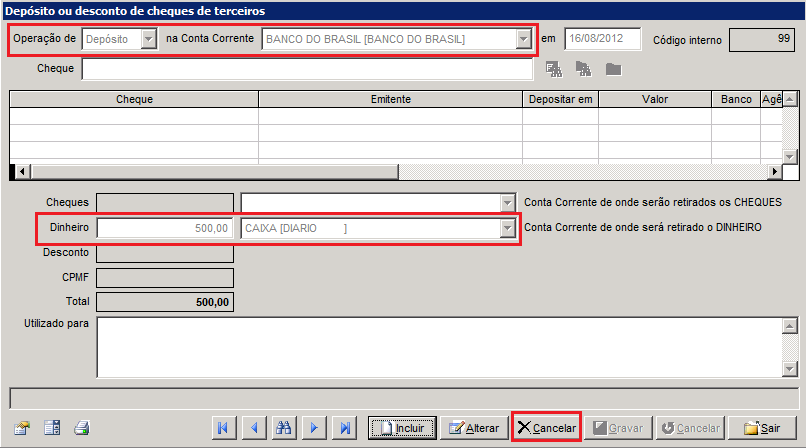Click the Cheque column header
806x448 pixels.
pyautogui.click(x=134, y=99)
